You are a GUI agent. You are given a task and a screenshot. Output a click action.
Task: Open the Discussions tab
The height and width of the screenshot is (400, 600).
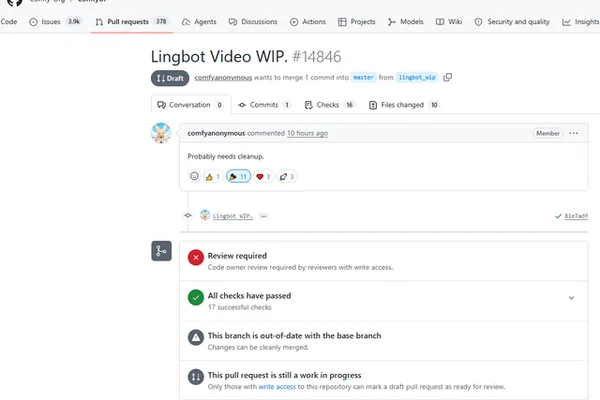pos(253,22)
